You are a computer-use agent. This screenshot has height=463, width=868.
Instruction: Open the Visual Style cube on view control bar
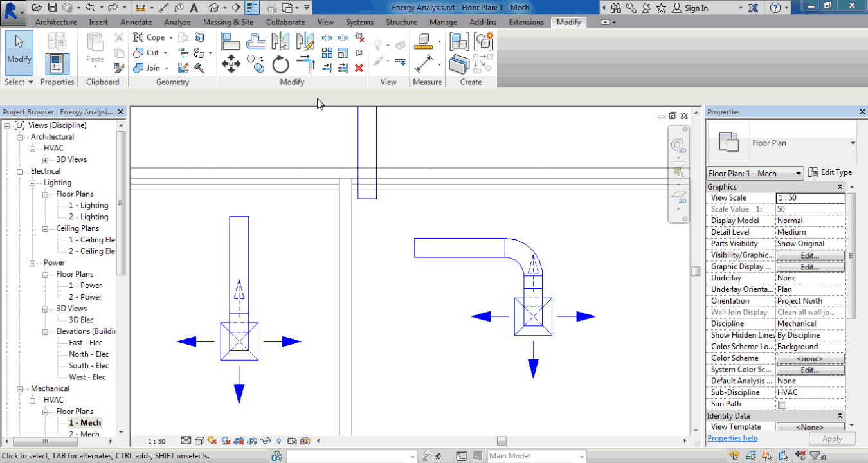(x=198, y=441)
